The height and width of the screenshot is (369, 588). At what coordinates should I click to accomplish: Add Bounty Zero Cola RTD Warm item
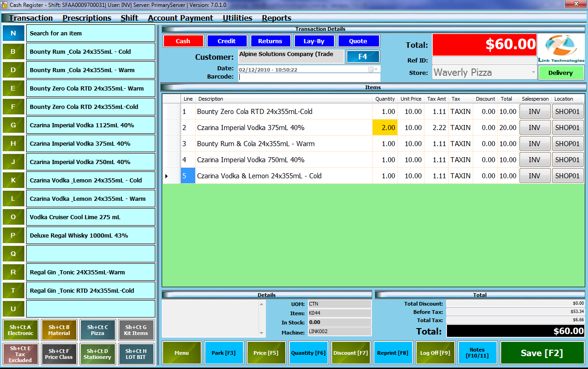pos(90,88)
